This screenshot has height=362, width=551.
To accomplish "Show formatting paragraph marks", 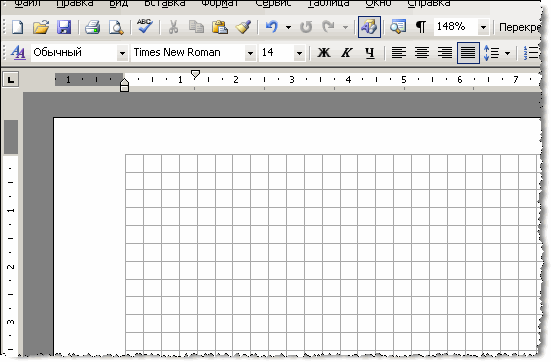I will click(421, 27).
